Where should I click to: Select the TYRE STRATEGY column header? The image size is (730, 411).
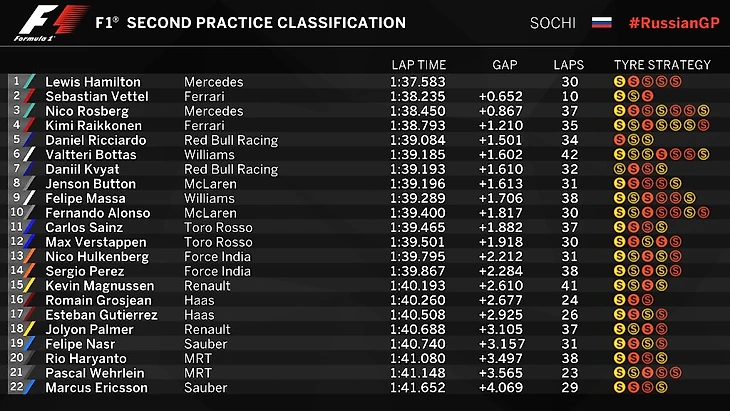tap(662, 65)
